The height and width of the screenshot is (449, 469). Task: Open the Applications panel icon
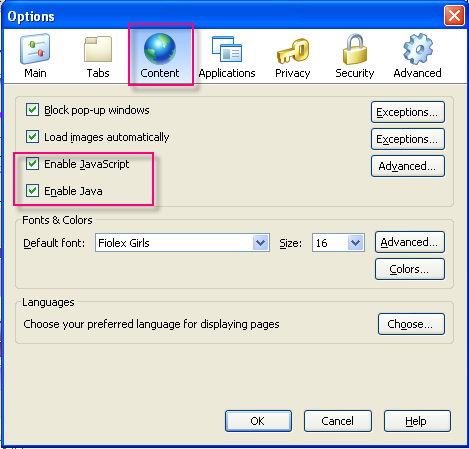(x=227, y=49)
